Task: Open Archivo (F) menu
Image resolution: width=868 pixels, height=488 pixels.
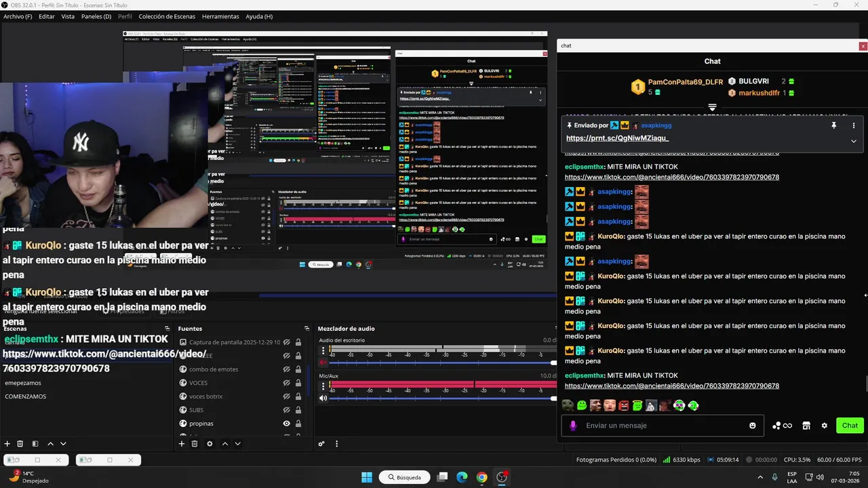Action: tap(18, 16)
